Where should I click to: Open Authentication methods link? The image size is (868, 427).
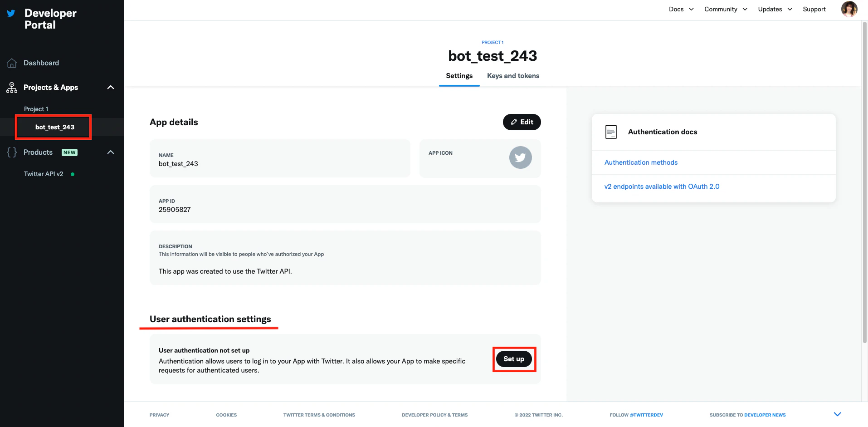tap(641, 162)
